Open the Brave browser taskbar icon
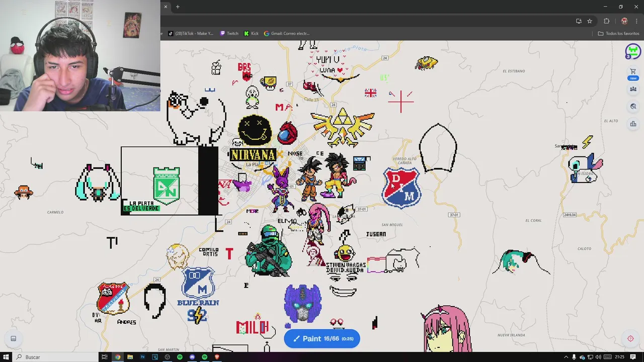Image resolution: width=644 pixels, height=362 pixels. click(x=217, y=357)
